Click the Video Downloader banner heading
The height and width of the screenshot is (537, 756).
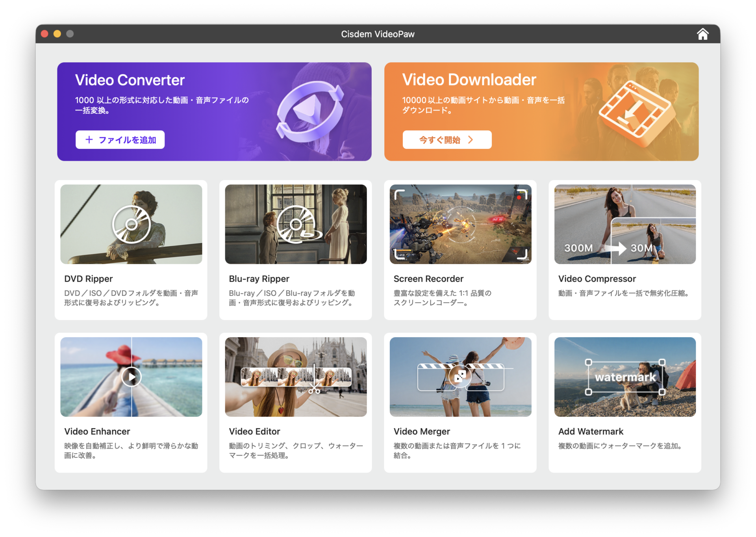469,80
